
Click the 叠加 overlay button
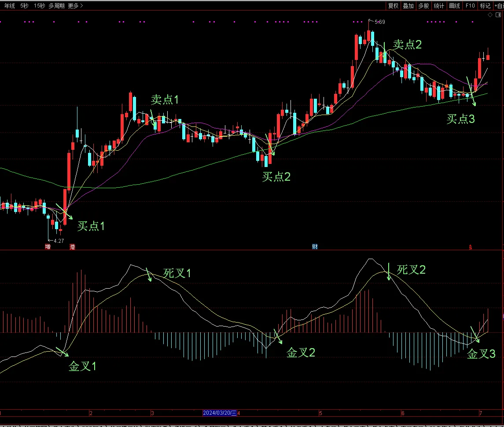tap(408, 6)
